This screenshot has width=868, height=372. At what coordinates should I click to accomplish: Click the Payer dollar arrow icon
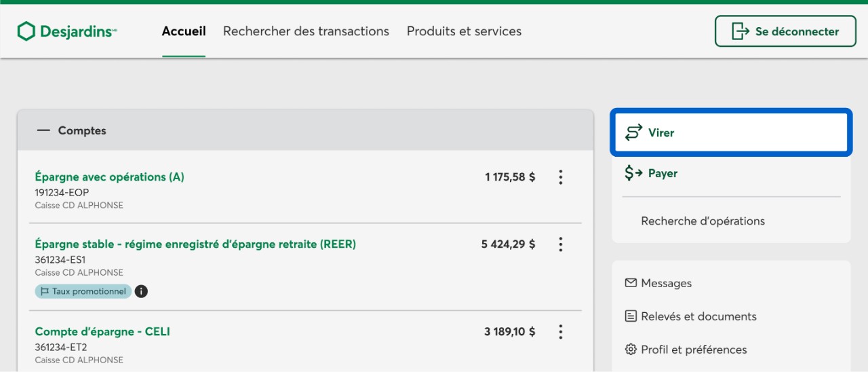pyautogui.click(x=633, y=173)
